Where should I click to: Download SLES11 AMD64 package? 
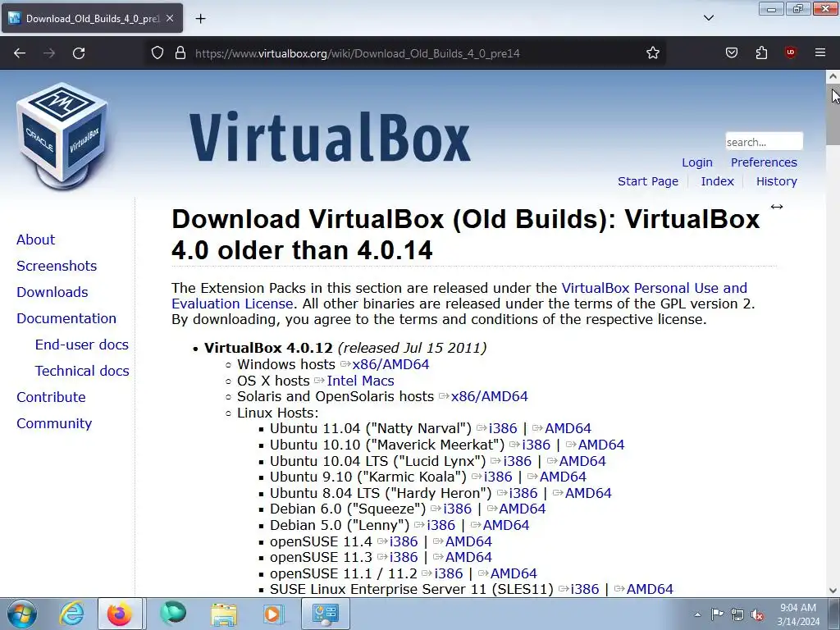coord(650,589)
